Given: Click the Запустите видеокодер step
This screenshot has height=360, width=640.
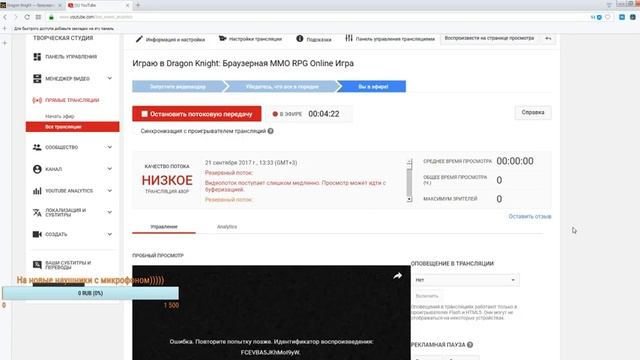Looking at the screenshot, I should (178, 87).
